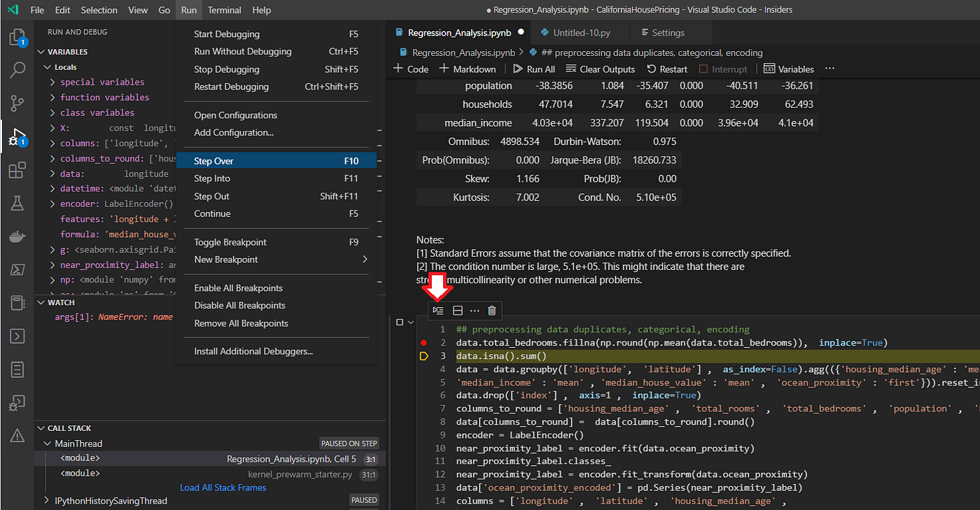The height and width of the screenshot is (510, 980).
Task: Click the Settings tab icon
Action: 643,33
